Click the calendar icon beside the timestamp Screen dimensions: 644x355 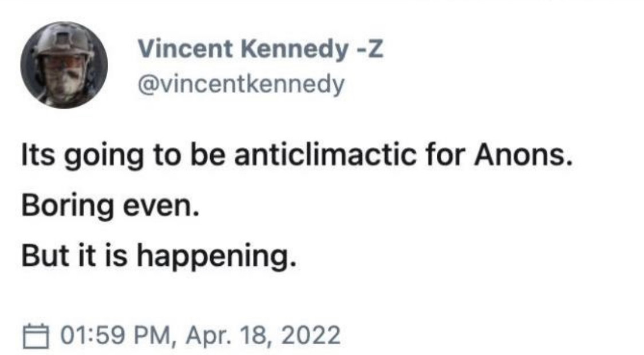(35, 334)
